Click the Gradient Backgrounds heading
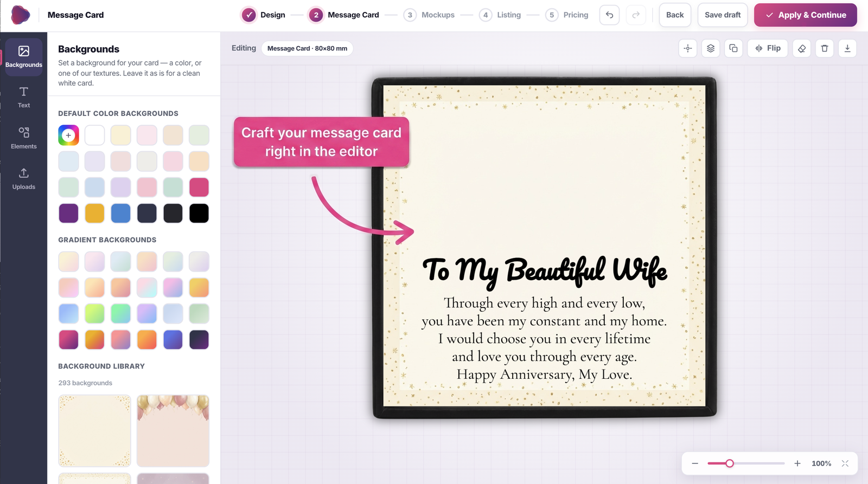 pos(107,240)
